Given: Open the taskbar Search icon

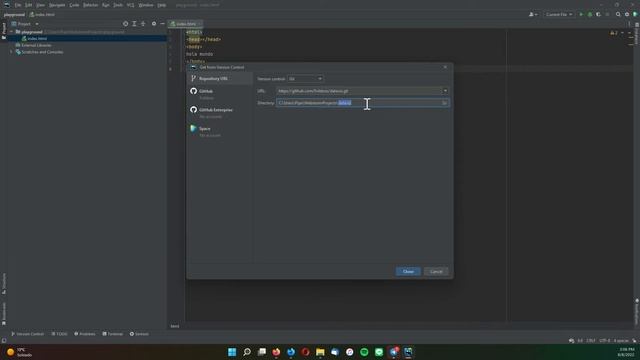Looking at the screenshot, I should pyautogui.click(x=247, y=352).
